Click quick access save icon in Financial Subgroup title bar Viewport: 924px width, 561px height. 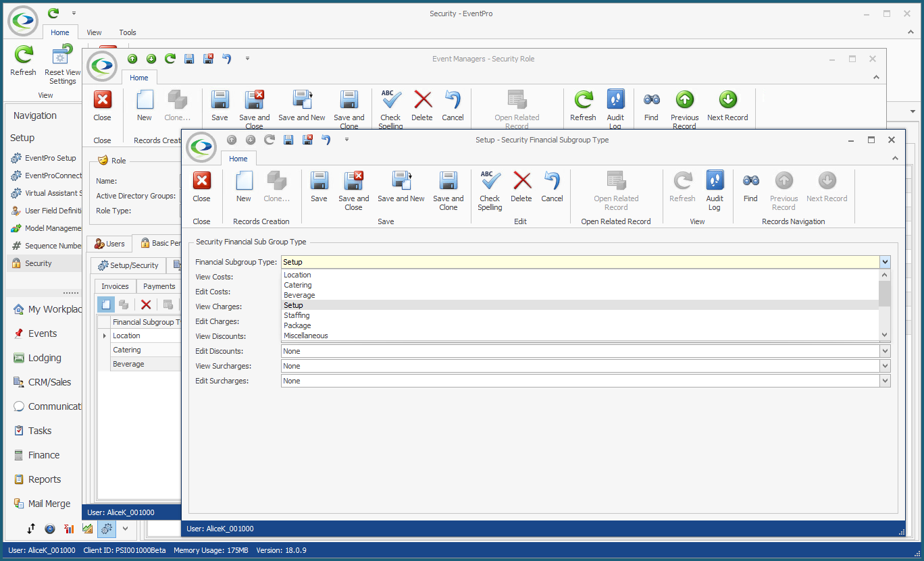(x=288, y=140)
